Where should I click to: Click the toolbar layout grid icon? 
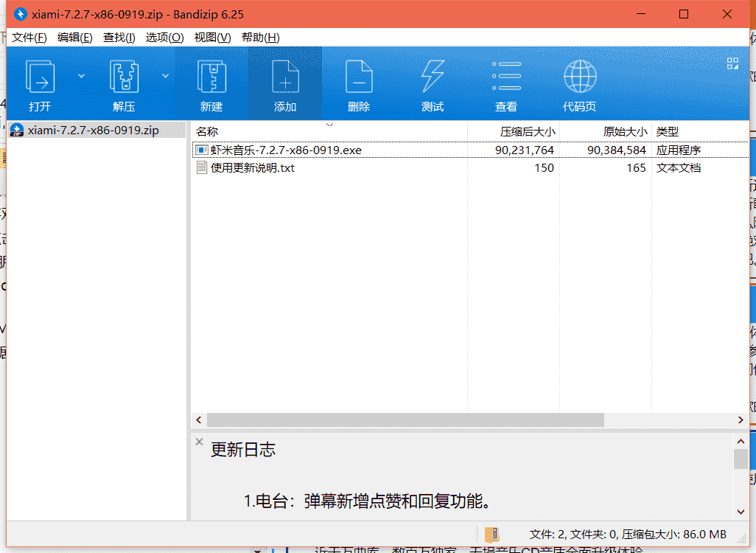tap(733, 63)
